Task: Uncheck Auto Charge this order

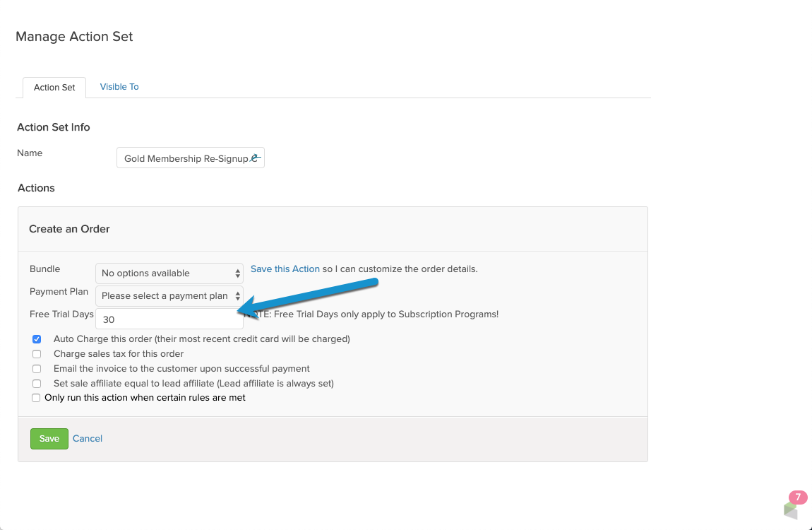Action: coord(37,339)
